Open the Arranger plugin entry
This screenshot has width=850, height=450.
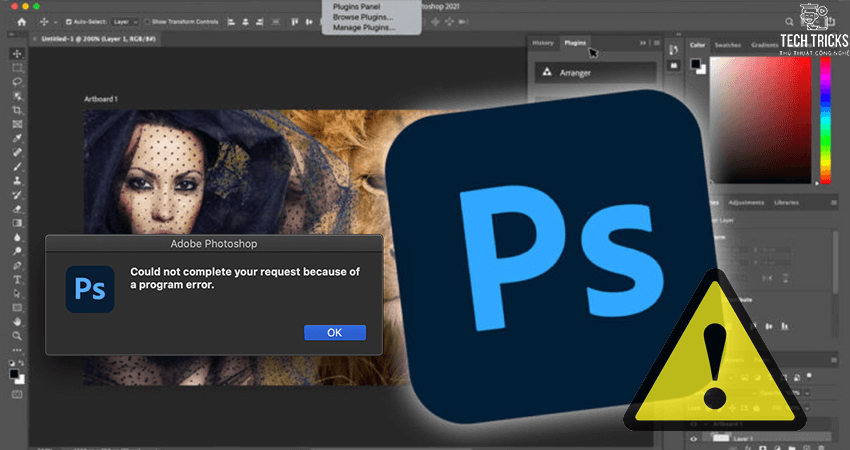pos(595,73)
